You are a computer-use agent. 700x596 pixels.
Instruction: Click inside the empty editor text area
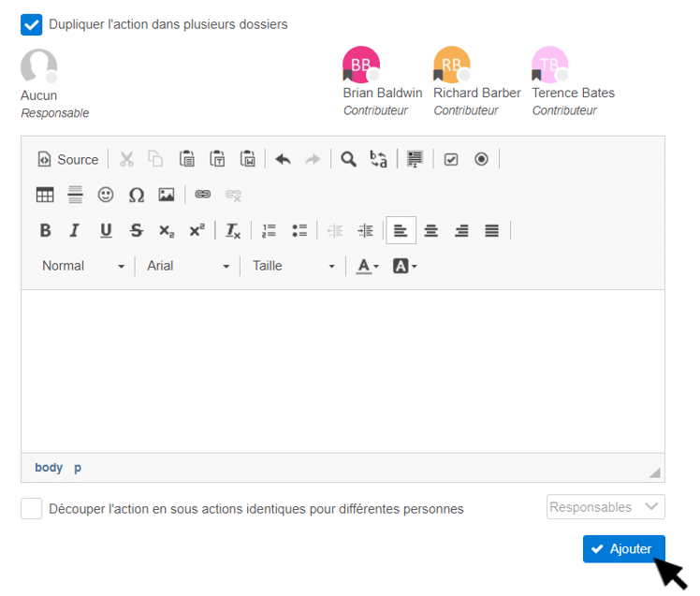tap(343, 371)
